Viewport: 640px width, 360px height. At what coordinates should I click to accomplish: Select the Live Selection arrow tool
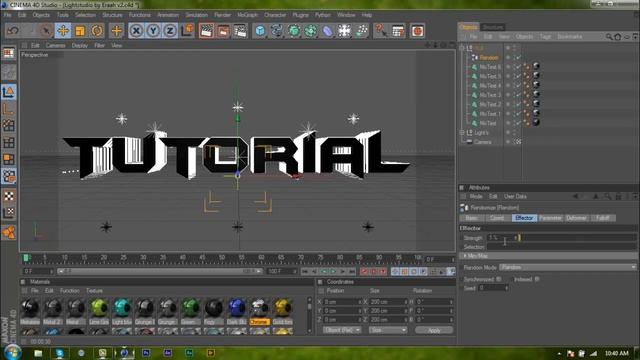click(x=46, y=31)
